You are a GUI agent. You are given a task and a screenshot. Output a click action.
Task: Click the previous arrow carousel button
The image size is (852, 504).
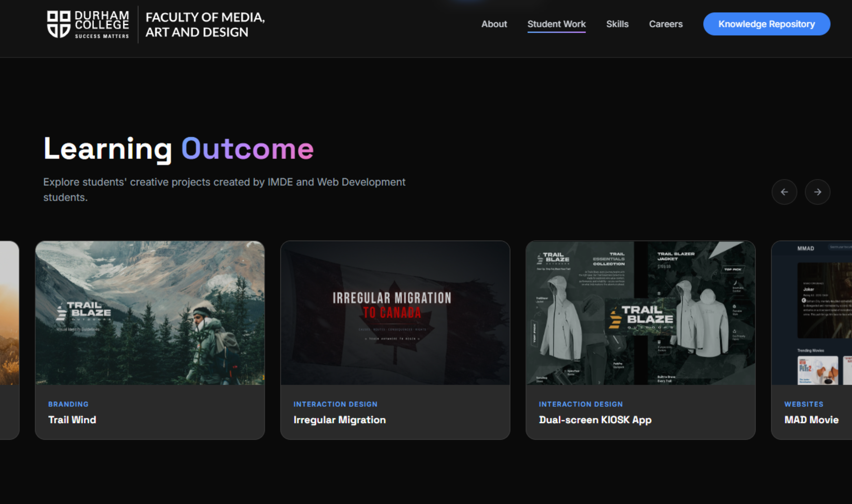coord(784,192)
